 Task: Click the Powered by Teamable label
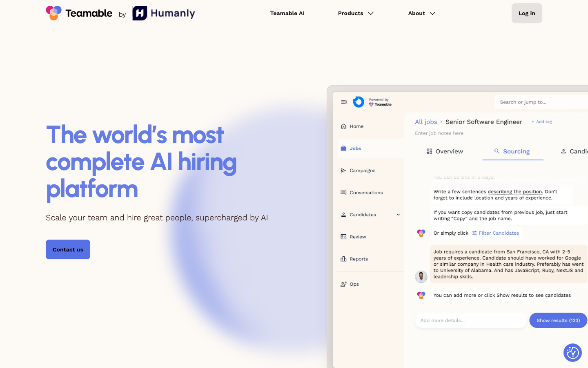pos(380,102)
